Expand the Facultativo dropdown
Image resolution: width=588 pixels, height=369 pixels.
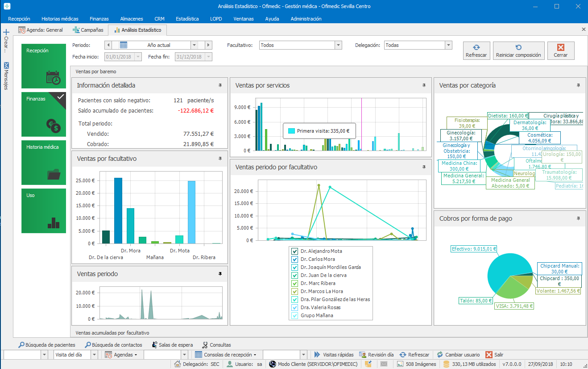tap(338, 45)
